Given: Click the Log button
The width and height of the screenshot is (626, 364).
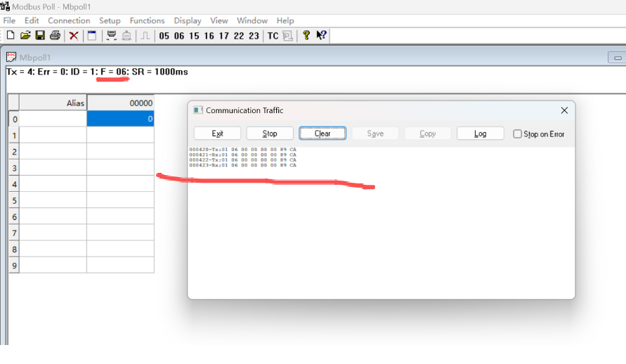Looking at the screenshot, I should tap(481, 134).
